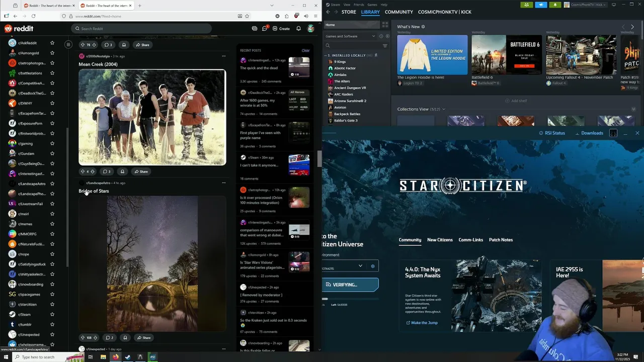This screenshot has height=362, width=644.
Task: Favorite r/starcitizen with star
Action: pyautogui.click(x=52, y=304)
